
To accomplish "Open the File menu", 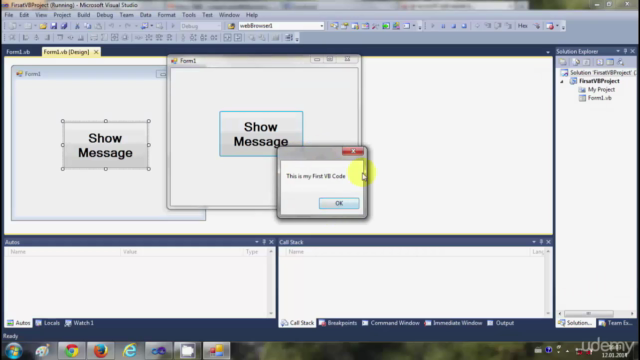I will [9, 15].
